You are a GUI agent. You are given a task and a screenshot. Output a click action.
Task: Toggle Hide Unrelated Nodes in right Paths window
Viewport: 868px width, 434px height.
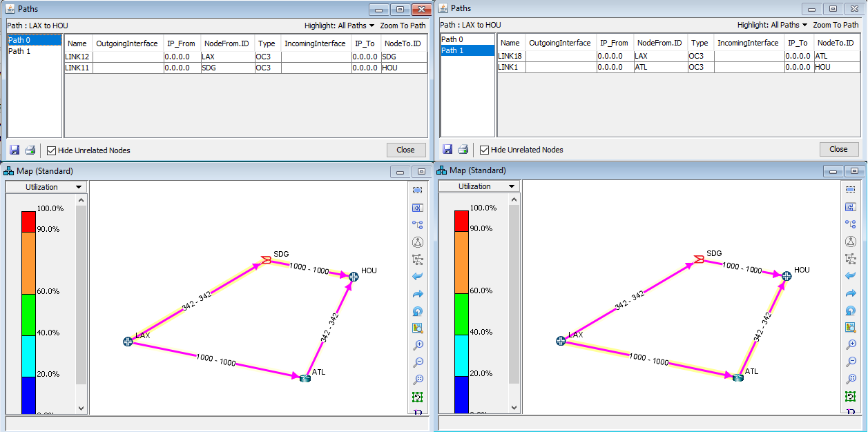(x=484, y=150)
